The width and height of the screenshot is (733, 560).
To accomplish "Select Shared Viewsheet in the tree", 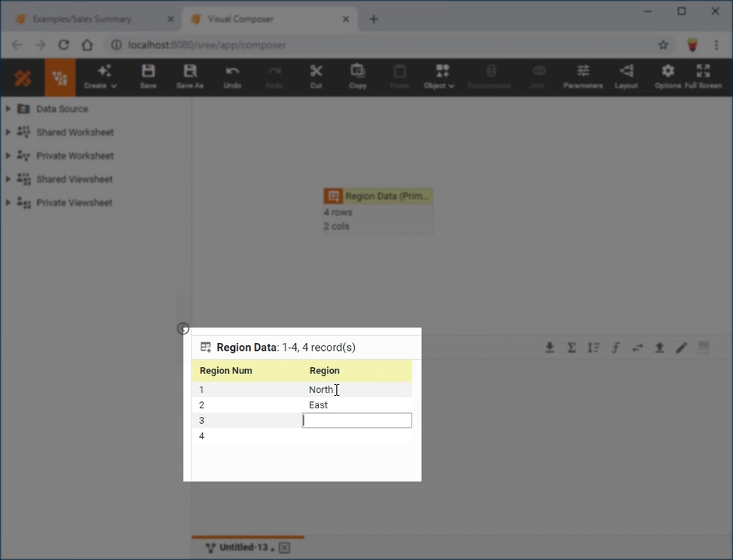I will pyautogui.click(x=75, y=179).
